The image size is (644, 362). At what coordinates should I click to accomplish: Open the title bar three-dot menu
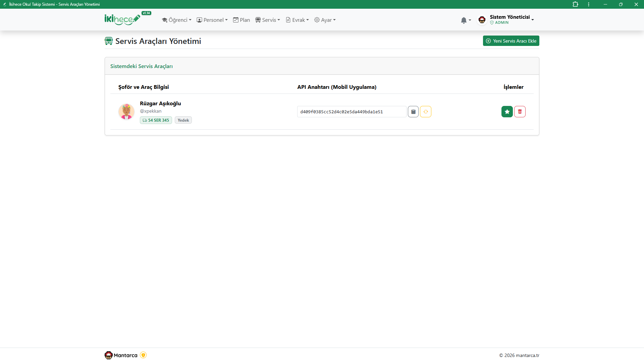click(589, 4)
